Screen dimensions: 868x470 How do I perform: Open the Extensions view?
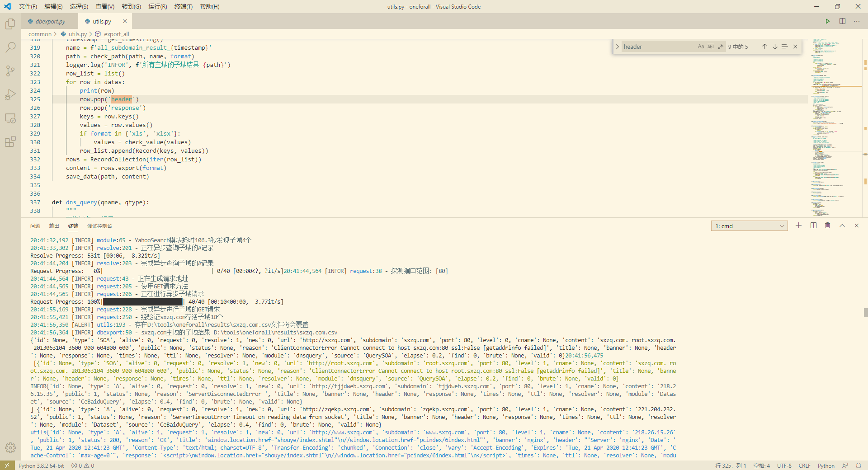point(10,141)
